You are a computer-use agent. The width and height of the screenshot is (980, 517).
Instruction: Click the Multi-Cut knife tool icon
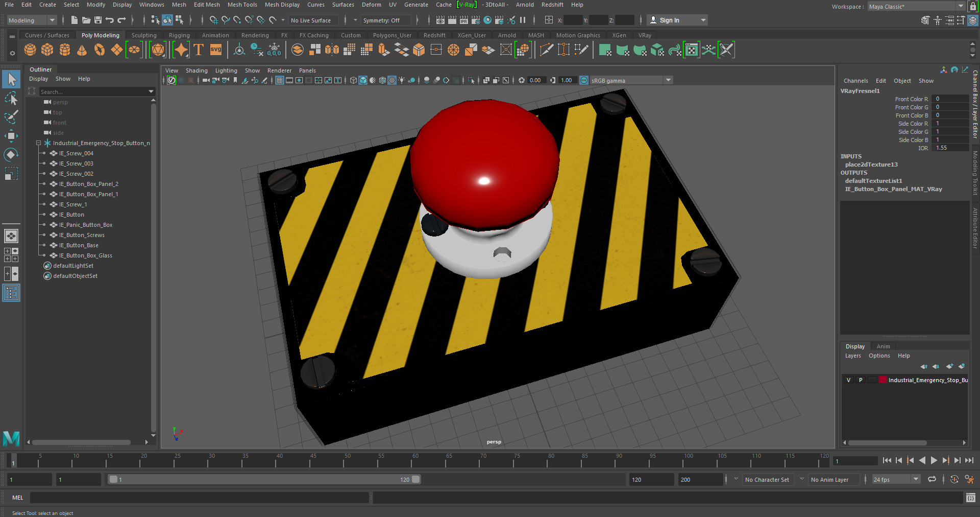click(546, 50)
